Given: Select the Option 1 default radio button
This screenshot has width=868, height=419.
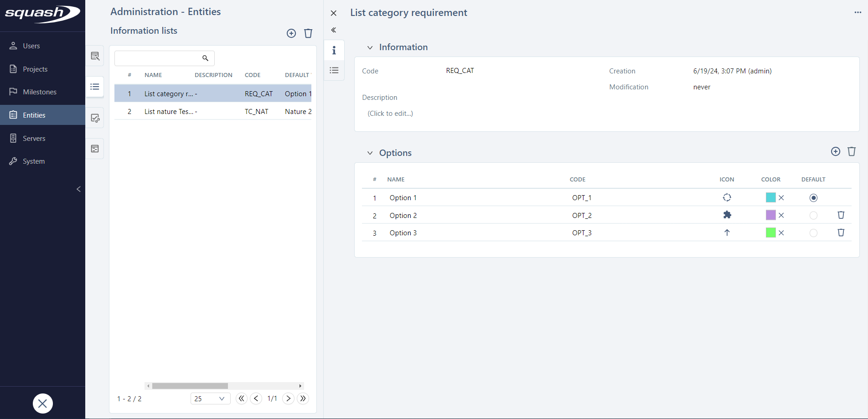Looking at the screenshot, I should coord(813,198).
